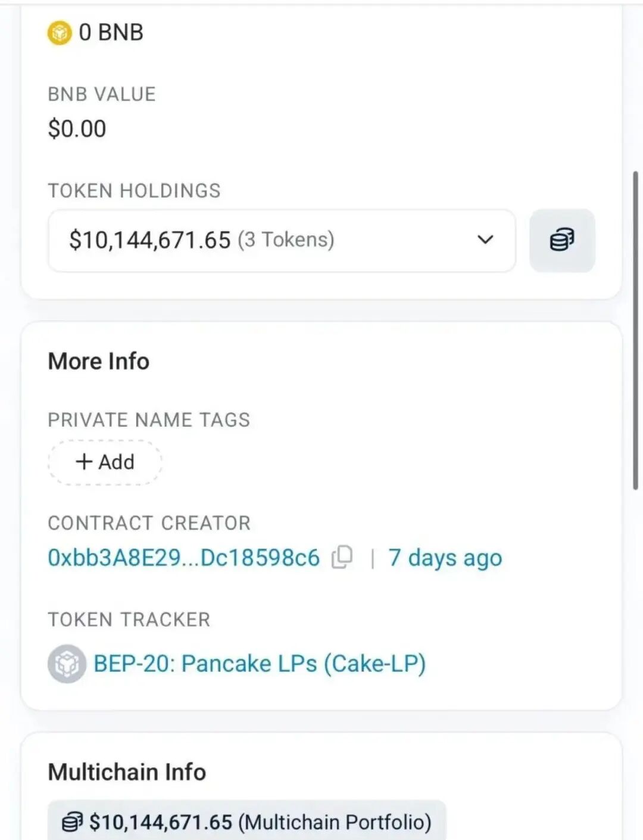Open contract creator address 0xbb3A8E29...Dc18598c6
The width and height of the screenshot is (643, 840).
coord(183,558)
